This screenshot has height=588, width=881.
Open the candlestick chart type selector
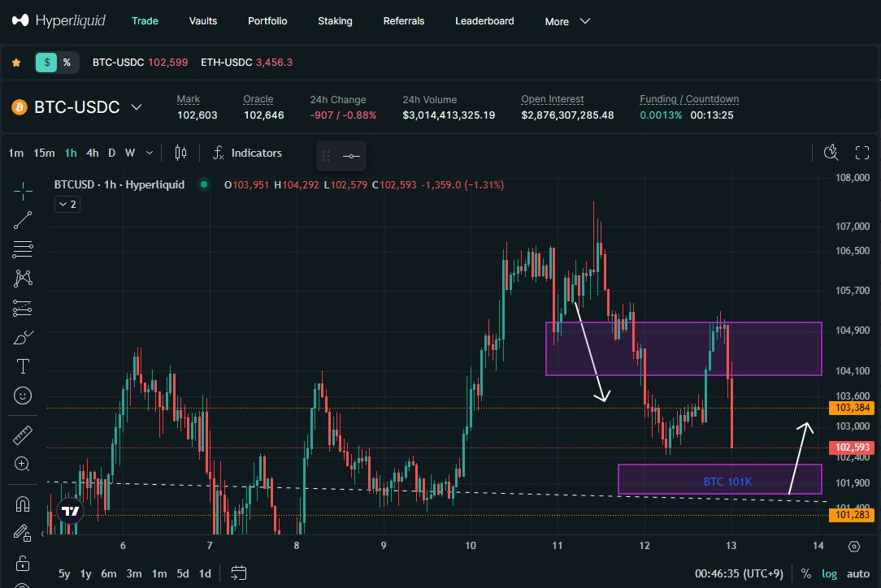point(180,153)
